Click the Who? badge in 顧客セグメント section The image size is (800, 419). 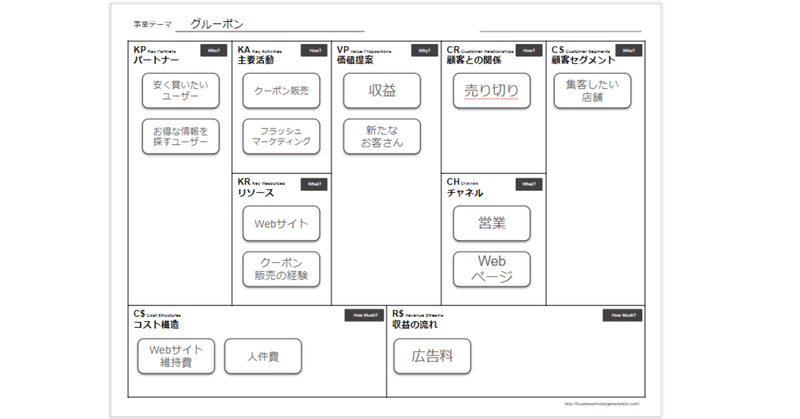629,51
